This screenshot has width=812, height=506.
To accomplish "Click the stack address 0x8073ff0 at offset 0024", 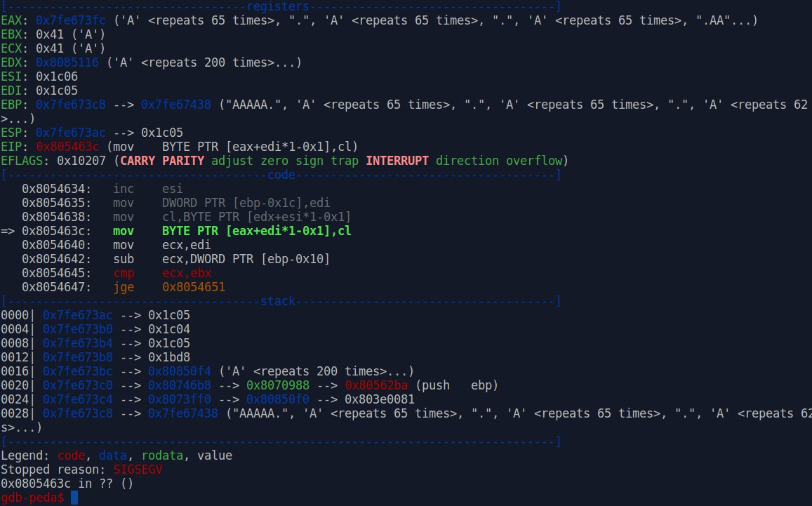I will click(179, 399).
